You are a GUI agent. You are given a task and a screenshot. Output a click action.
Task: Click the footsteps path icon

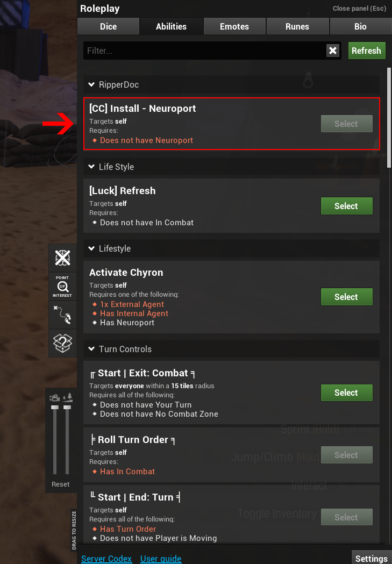tap(62, 315)
